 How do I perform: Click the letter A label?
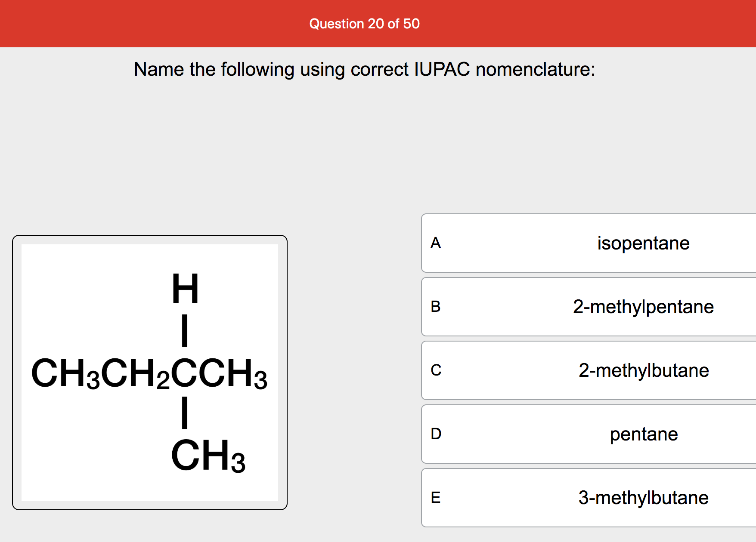pyautogui.click(x=436, y=243)
